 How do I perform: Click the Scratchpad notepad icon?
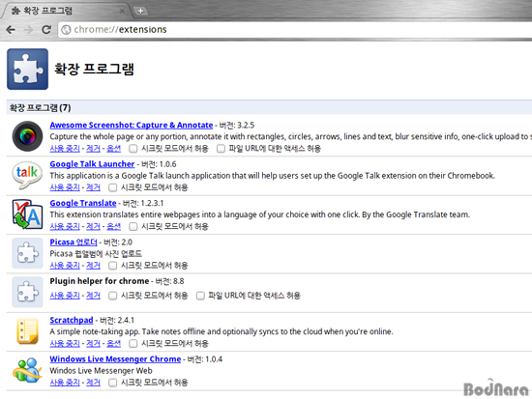pyautogui.click(x=27, y=330)
